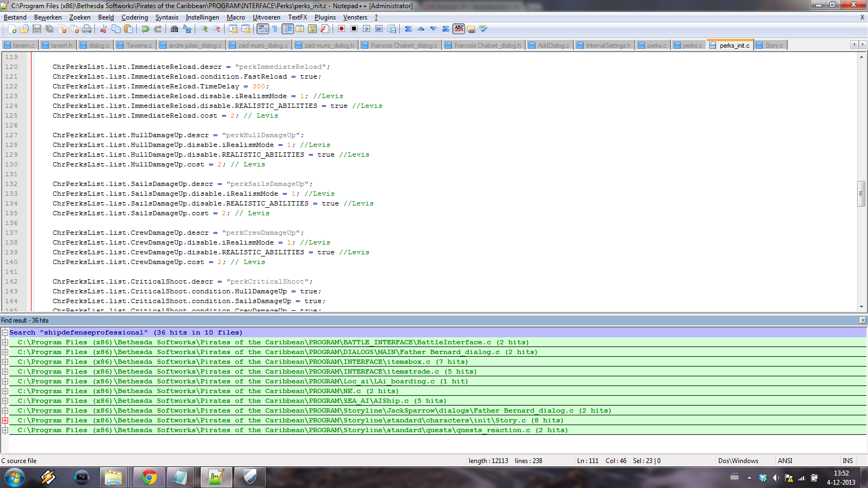Start macro recording with red dot

[341, 29]
